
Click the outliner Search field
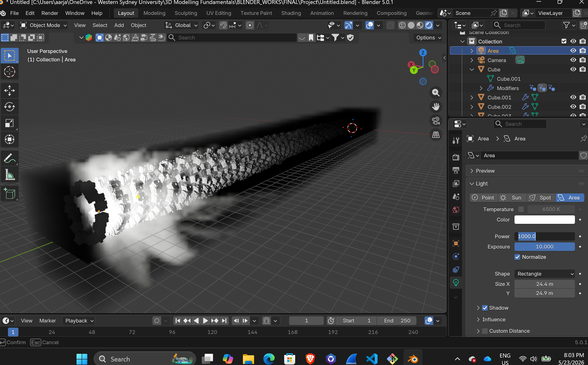tap(518, 25)
